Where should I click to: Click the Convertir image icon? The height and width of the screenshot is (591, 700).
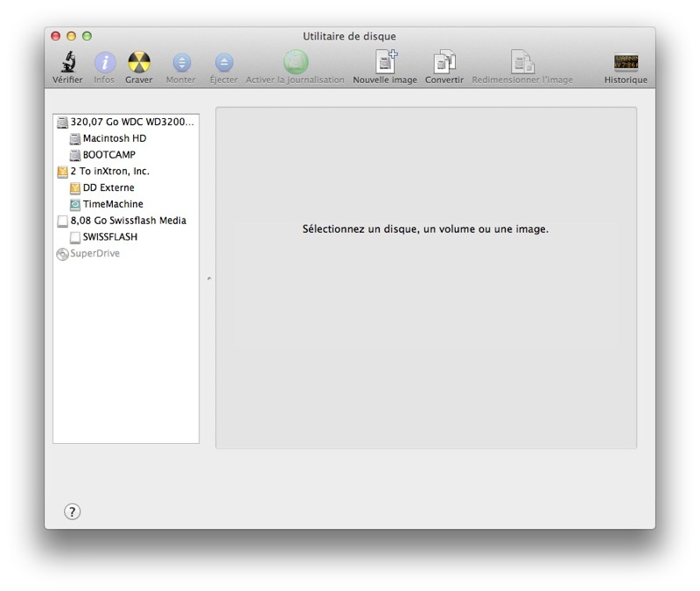(444, 62)
